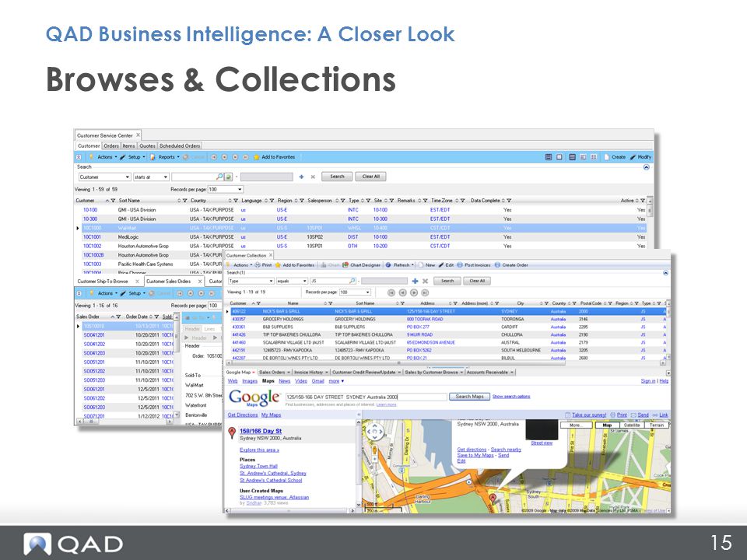Switch to the Quotes tab
This screenshot has height=560, width=747.
pyautogui.click(x=147, y=145)
